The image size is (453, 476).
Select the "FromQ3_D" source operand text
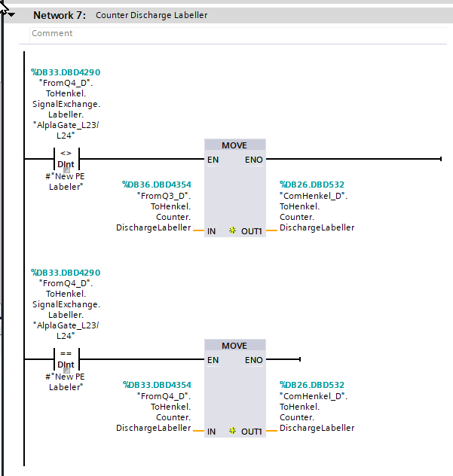pos(154,212)
